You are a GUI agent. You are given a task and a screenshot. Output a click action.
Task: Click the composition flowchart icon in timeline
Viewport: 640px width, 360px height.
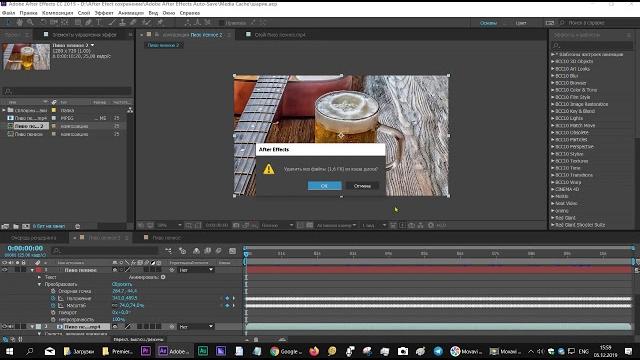[169, 251]
